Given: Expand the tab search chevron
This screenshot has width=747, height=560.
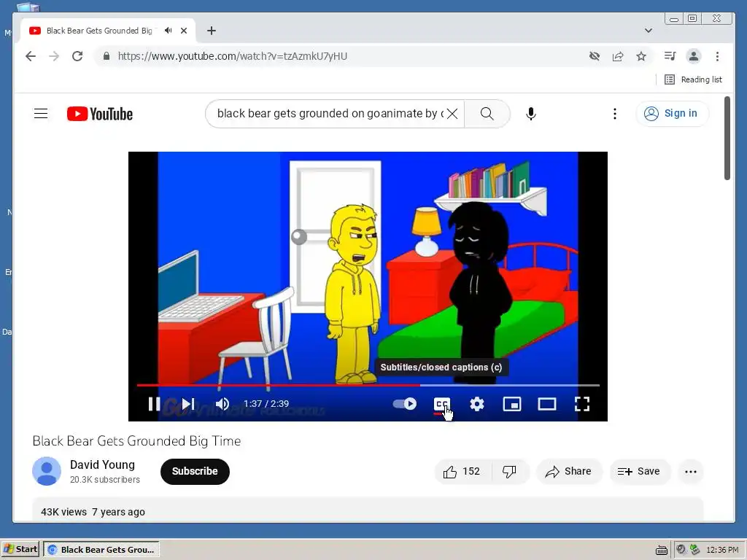Looking at the screenshot, I should coord(649,31).
